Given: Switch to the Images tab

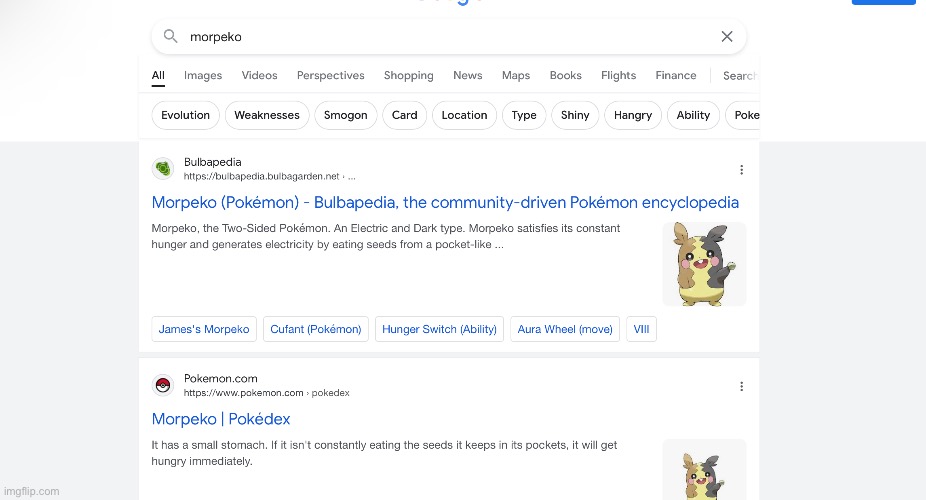Looking at the screenshot, I should [x=203, y=75].
